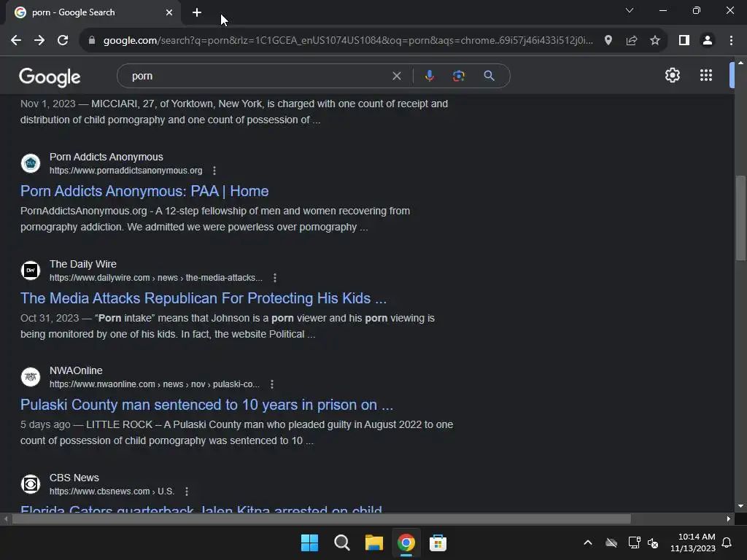Click the vertical scrollbar thumb
The image size is (747, 560).
click(740, 218)
